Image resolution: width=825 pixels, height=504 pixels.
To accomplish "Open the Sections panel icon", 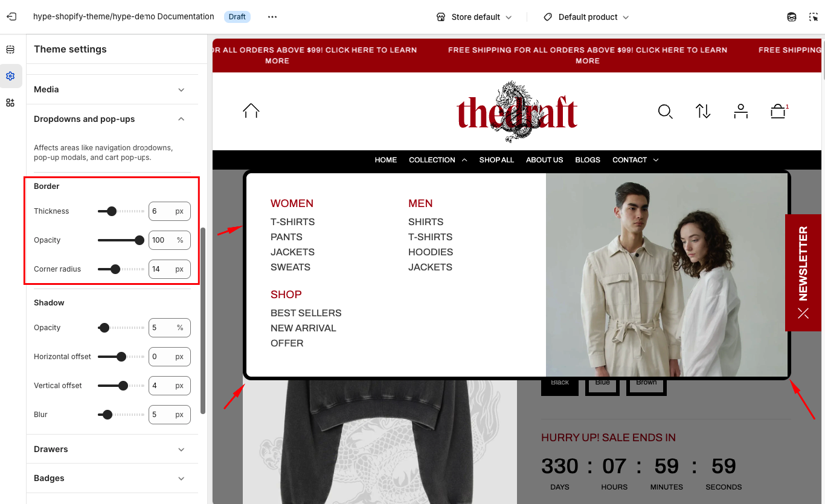I will tap(10, 49).
